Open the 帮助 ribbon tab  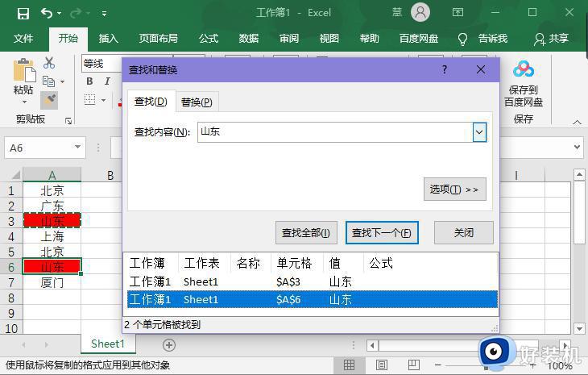(x=370, y=38)
